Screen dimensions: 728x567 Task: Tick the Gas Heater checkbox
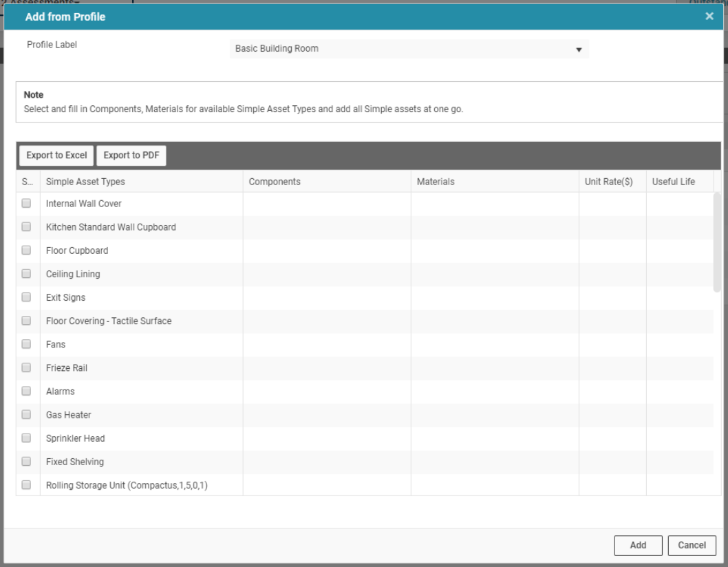pos(26,414)
